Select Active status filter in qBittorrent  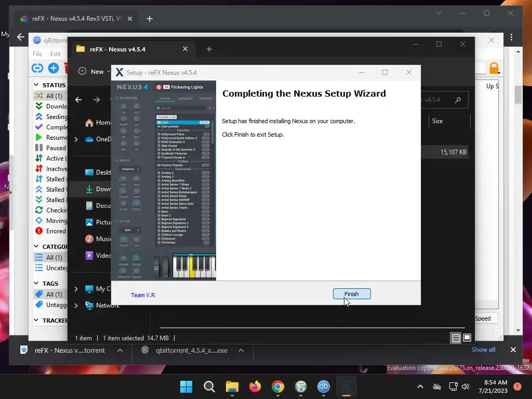click(x=50, y=158)
